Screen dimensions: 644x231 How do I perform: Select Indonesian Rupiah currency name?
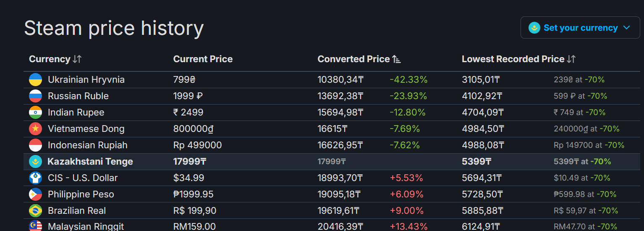tap(88, 145)
